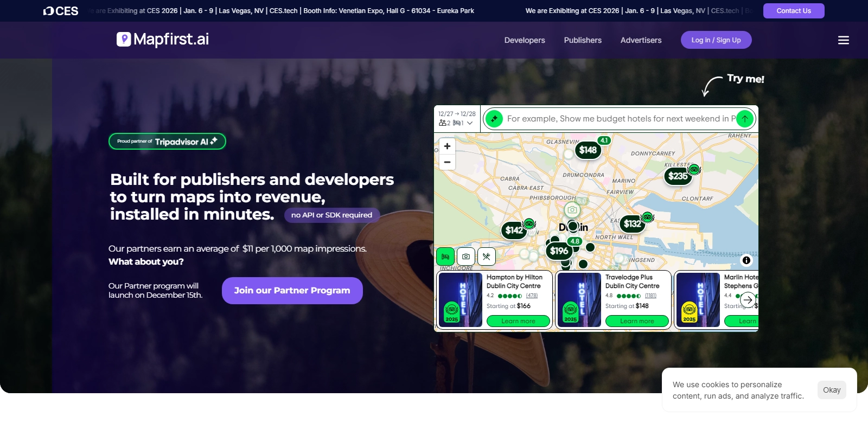The image size is (868, 423).
Task: Click 'Starting at $166' price text
Action: [x=508, y=306]
